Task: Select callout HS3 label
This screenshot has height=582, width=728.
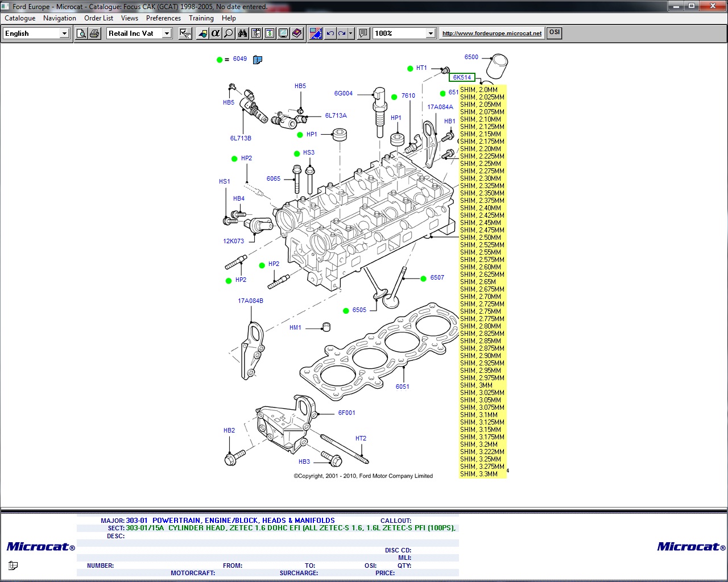Action: click(309, 153)
